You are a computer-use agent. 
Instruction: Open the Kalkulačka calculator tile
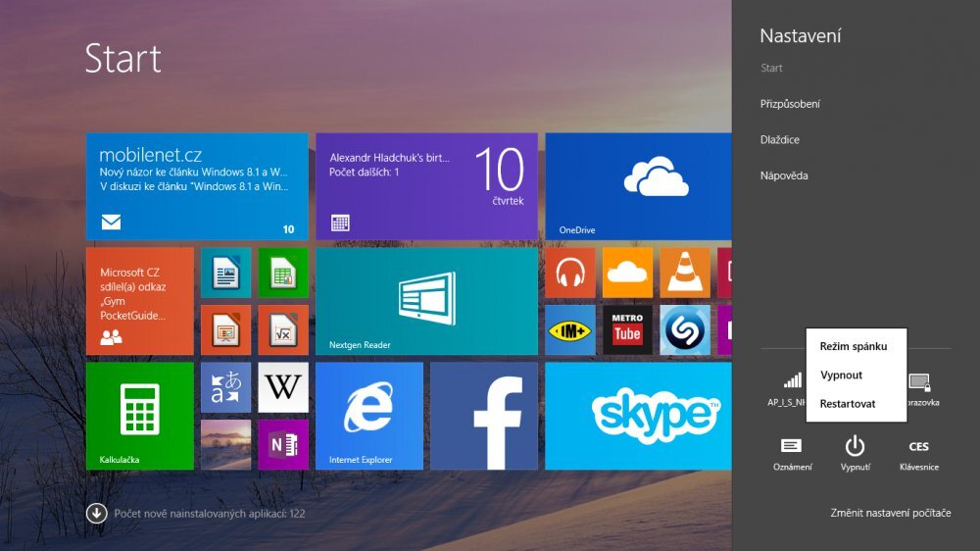(139, 416)
